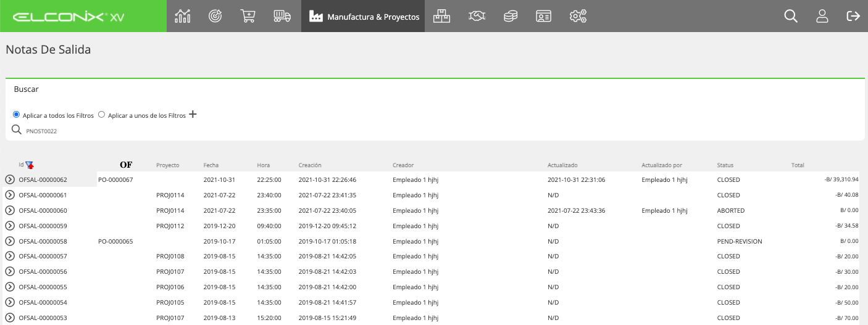Expand row OFSAL-00000061
The image size is (868, 325).
(x=10, y=195)
